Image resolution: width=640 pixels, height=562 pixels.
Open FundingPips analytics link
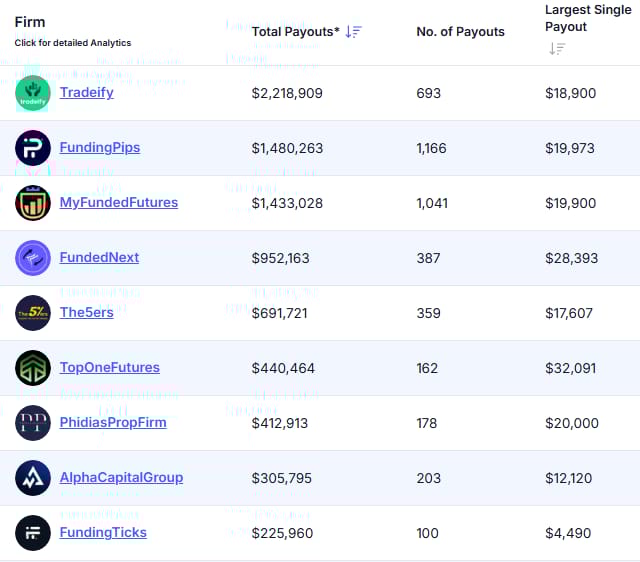[x=100, y=147]
